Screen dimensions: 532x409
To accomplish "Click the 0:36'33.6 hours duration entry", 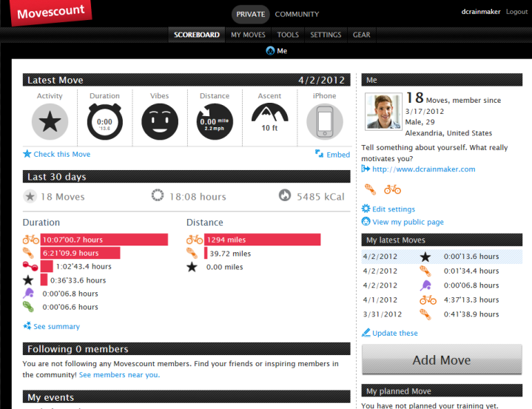I will pyautogui.click(x=78, y=280).
